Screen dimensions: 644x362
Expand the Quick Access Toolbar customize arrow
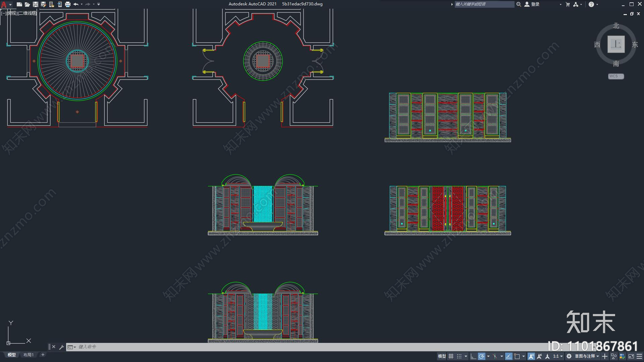click(99, 4)
